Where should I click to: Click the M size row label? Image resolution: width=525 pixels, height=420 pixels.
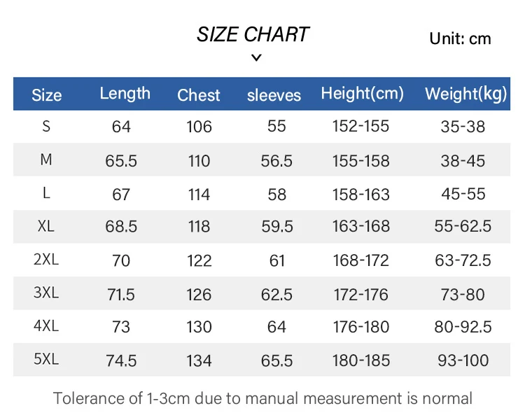coord(46,160)
